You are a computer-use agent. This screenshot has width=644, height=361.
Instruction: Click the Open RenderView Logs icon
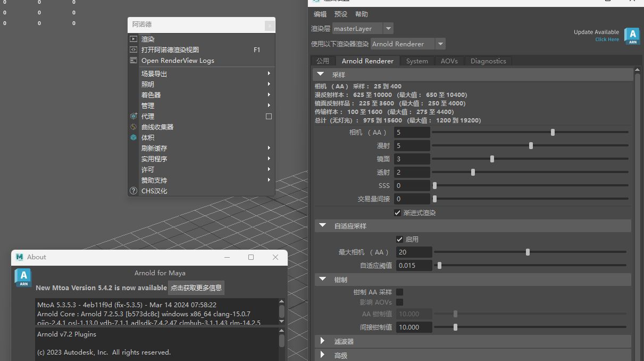pyautogui.click(x=133, y=60)
